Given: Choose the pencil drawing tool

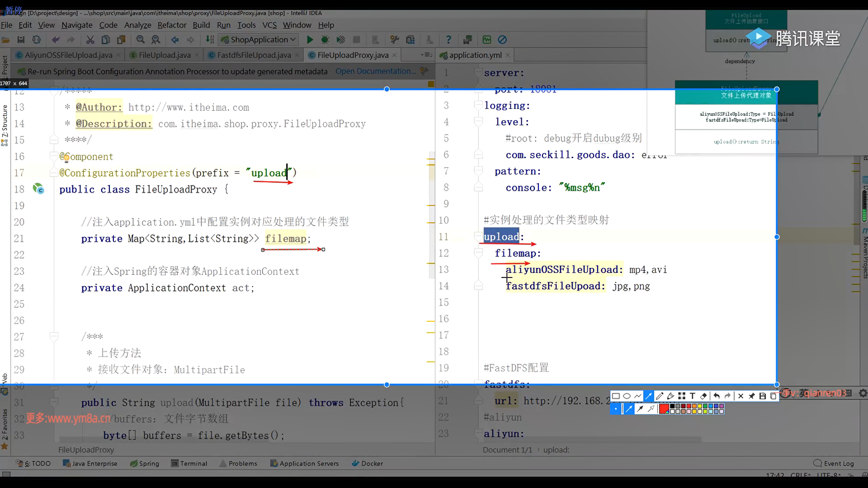Looking at the screenshot, I should point(660,396).
